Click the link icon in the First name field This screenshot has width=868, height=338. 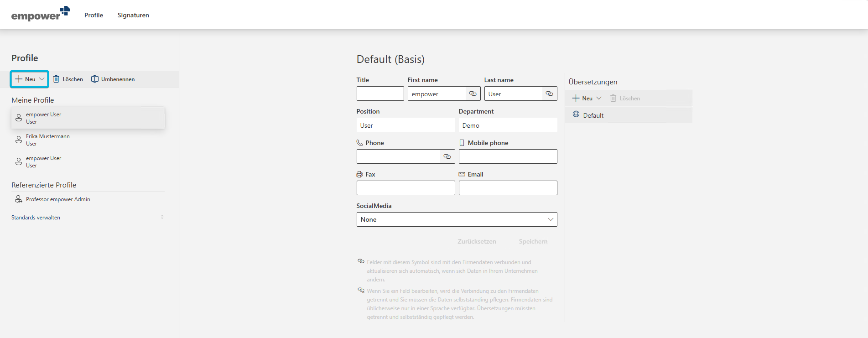click(x=473, y=94)
